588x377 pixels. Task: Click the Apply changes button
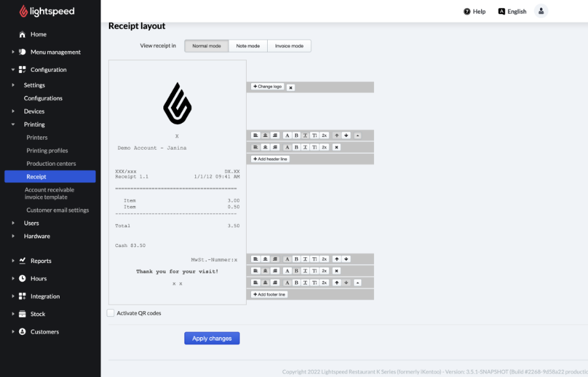point(211,338)
